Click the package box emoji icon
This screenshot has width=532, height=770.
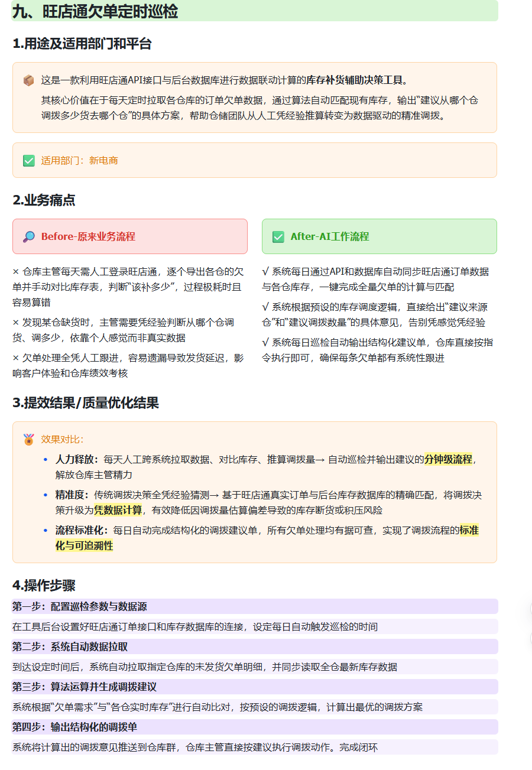[x=28, y=80]
